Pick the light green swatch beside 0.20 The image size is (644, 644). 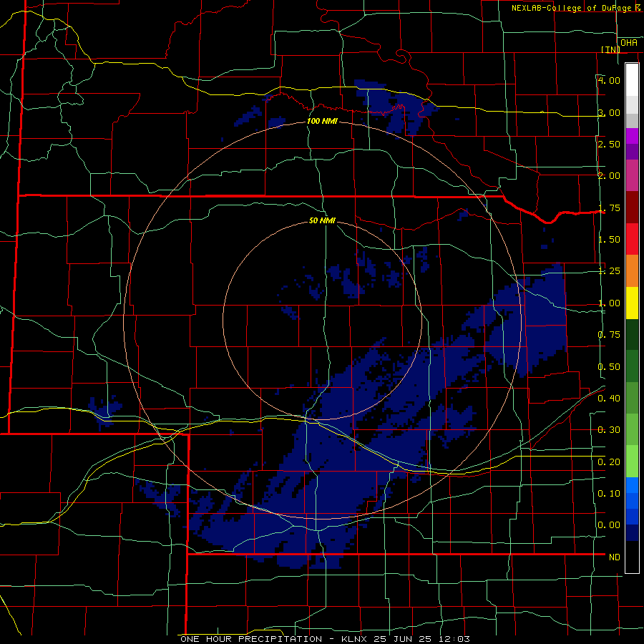coord(632,462)
